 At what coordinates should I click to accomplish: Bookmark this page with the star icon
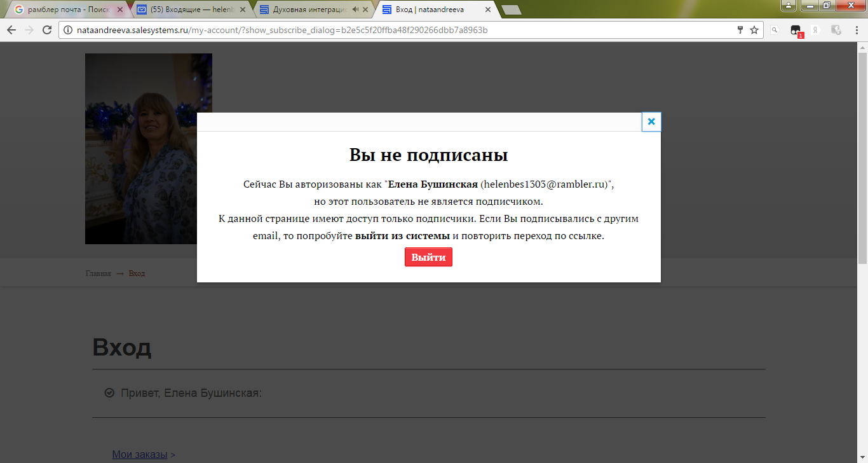754,30
